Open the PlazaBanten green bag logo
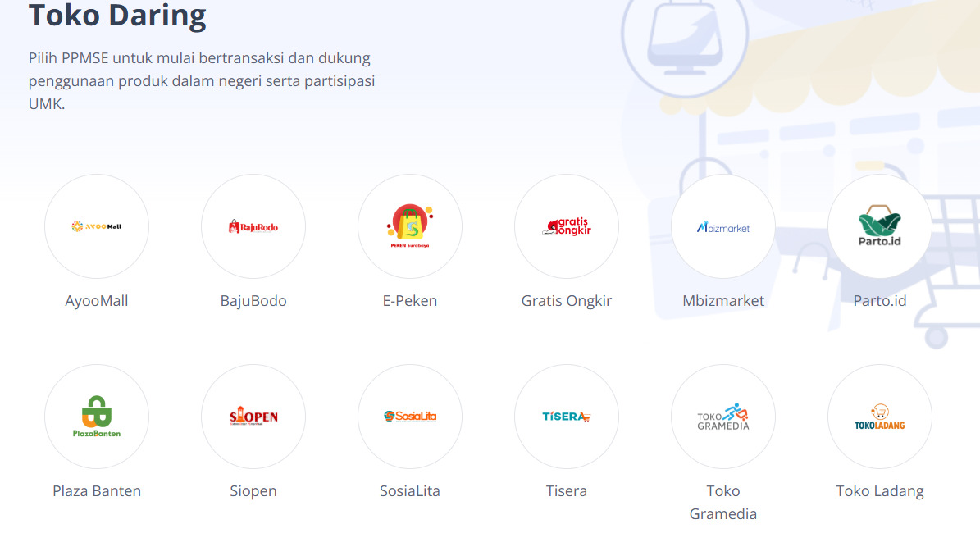 97,417
